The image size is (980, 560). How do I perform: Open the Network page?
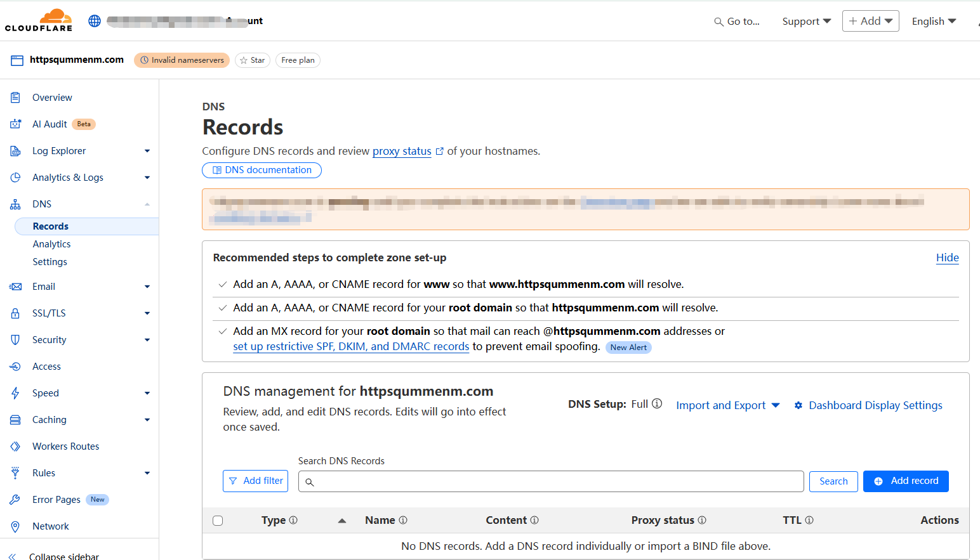pyautogui.click(x=51, y=526)
